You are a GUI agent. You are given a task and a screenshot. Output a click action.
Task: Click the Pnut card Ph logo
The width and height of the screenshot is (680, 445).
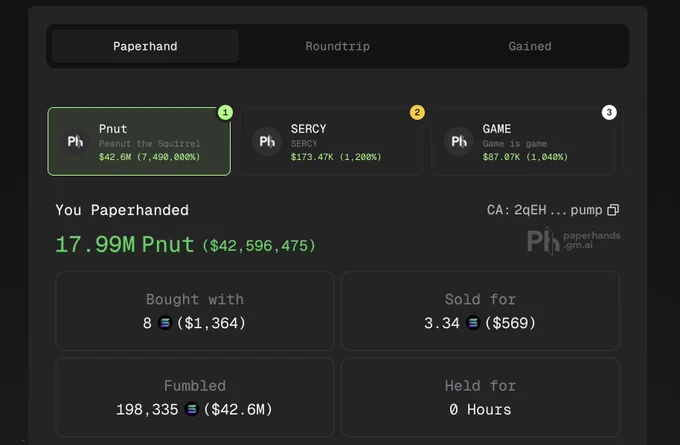[75, 141]
